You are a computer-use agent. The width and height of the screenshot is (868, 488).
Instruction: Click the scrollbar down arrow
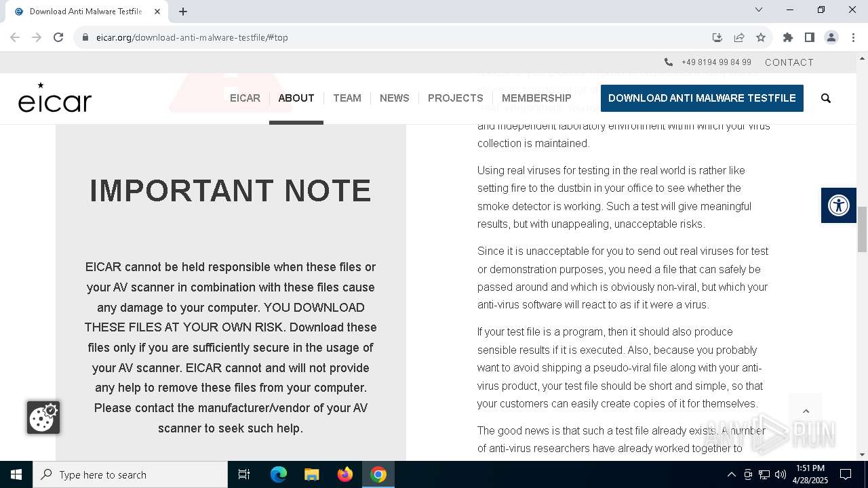click(863, 455)
